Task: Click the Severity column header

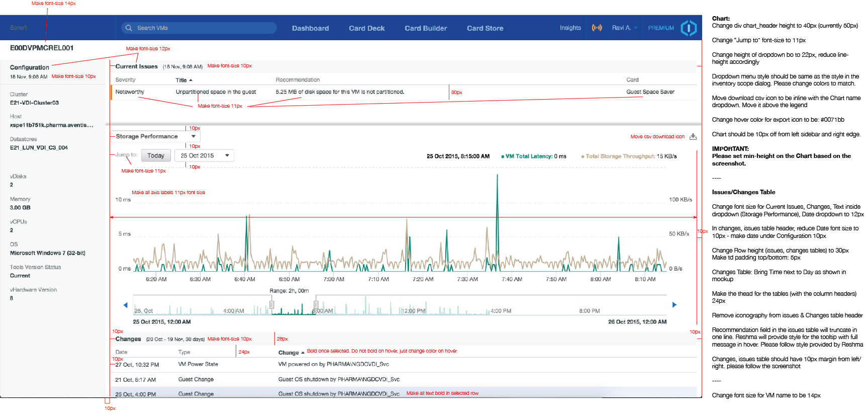Action: [x=126, y=80]
